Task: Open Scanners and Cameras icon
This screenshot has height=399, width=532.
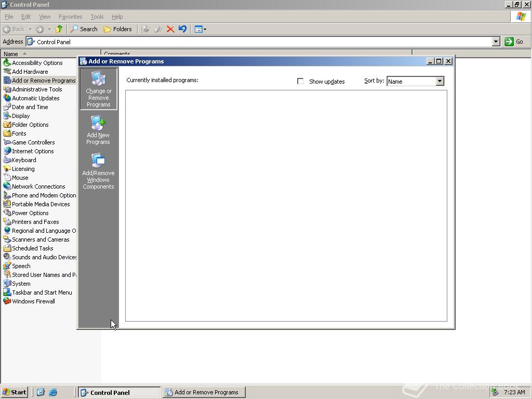Action: pos(7,239)
